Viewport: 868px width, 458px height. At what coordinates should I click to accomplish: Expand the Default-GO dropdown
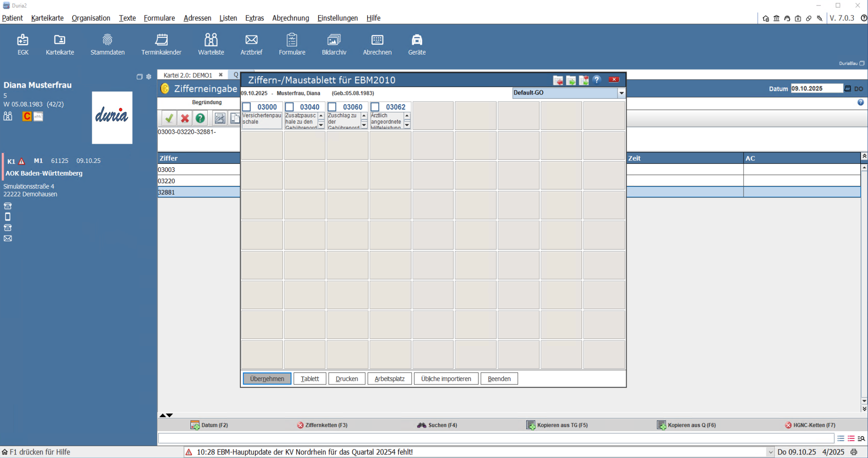(x=621, y=93)
